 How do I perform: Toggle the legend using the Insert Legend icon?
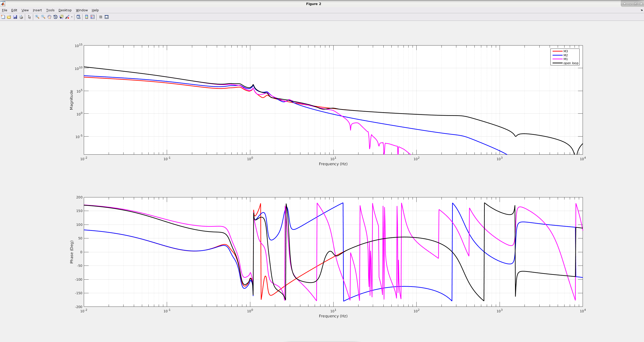pos(93,17)
